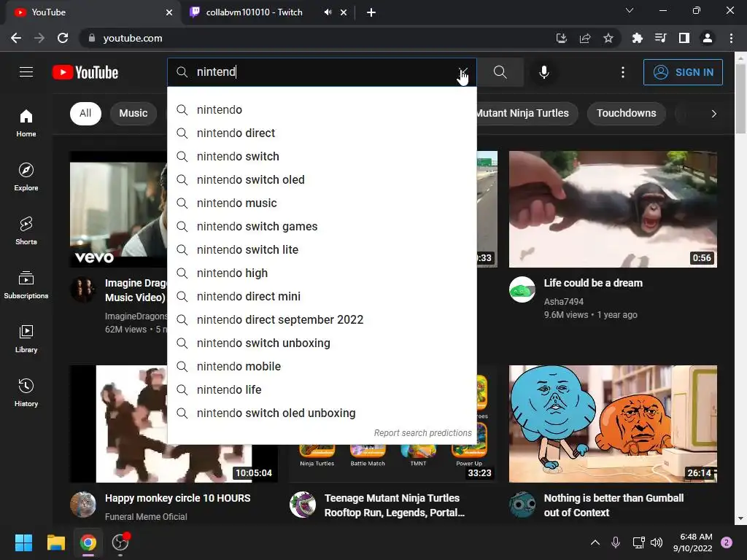
Task: Start voice search with the microphone icon
Action: click(544, 72)
